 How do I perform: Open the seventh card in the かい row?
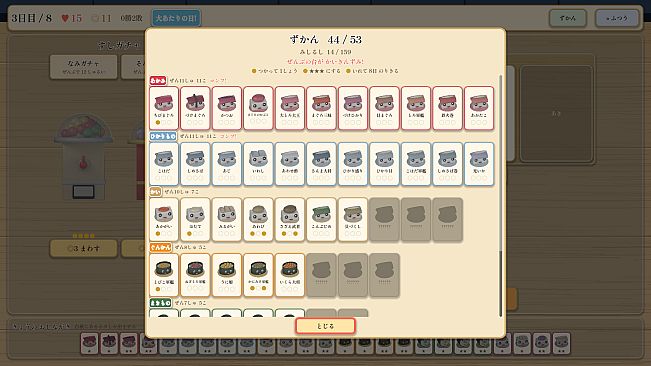coord(353,220)
